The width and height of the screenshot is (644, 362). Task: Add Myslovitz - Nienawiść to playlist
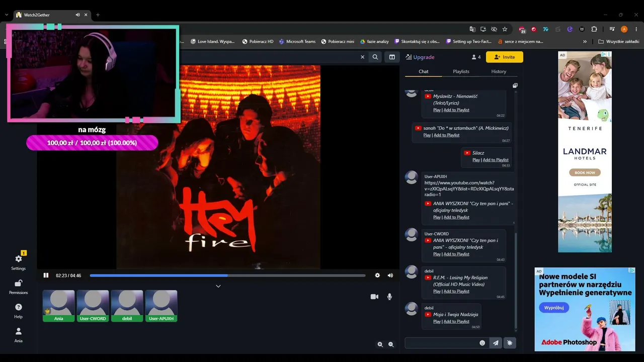pyautogui.click(x=456, y=110)
